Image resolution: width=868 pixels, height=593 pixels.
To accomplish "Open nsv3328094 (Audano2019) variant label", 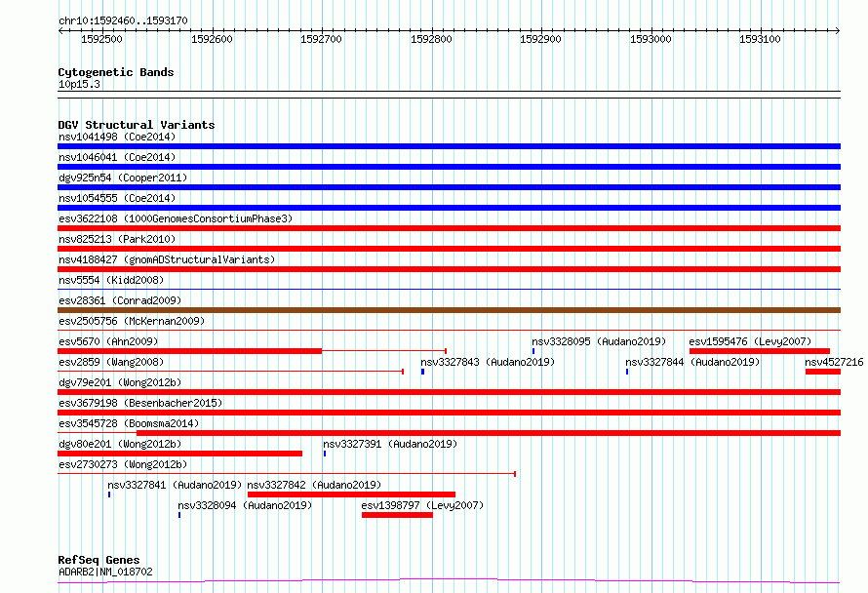I will [245, 505].
